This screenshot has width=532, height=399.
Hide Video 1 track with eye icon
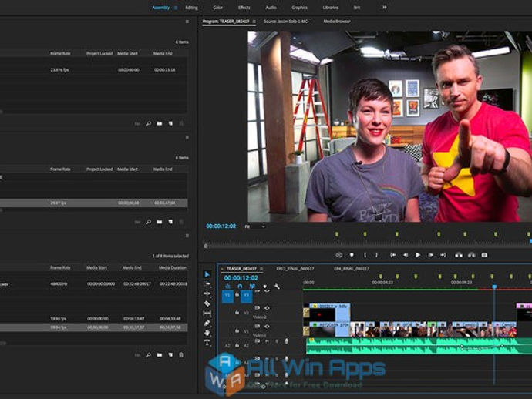[267, 327]
